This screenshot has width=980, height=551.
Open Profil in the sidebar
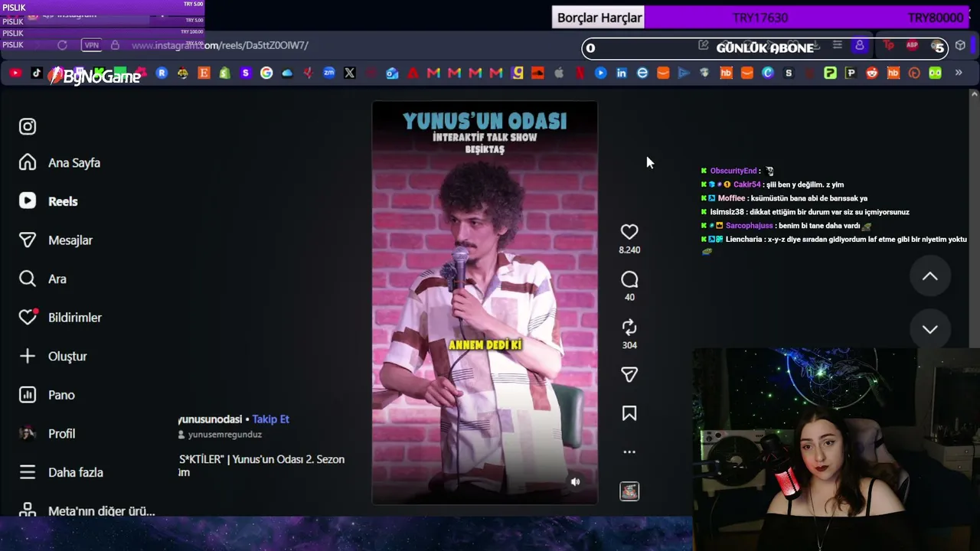point(47,433)
